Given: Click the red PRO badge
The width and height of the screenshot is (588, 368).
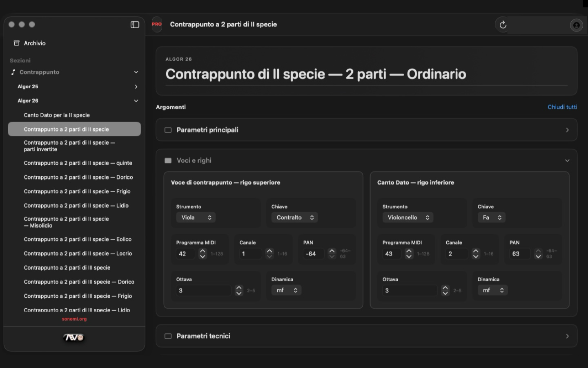Looking at the screenshot, I should click(x=157, y=24).
